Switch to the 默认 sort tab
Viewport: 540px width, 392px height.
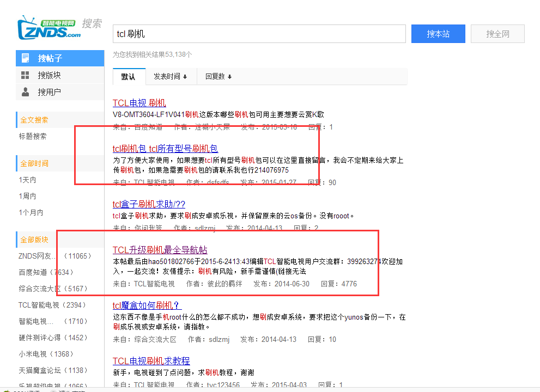(129, 76)
